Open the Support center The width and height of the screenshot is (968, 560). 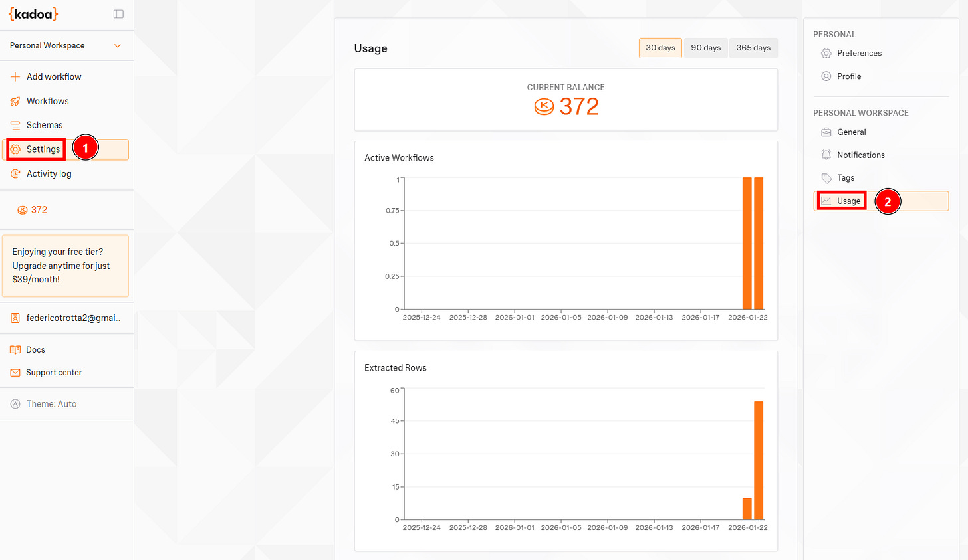coord(54,372)
